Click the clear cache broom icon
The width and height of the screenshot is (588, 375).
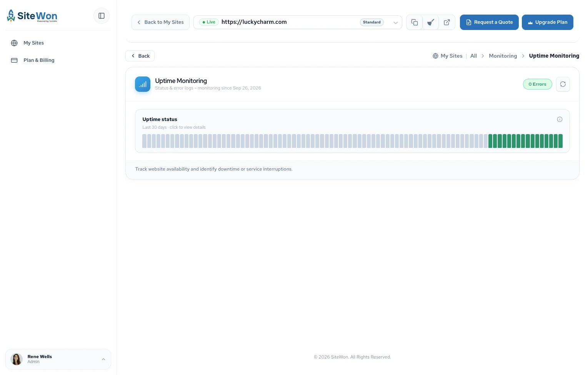pos(431,22)
